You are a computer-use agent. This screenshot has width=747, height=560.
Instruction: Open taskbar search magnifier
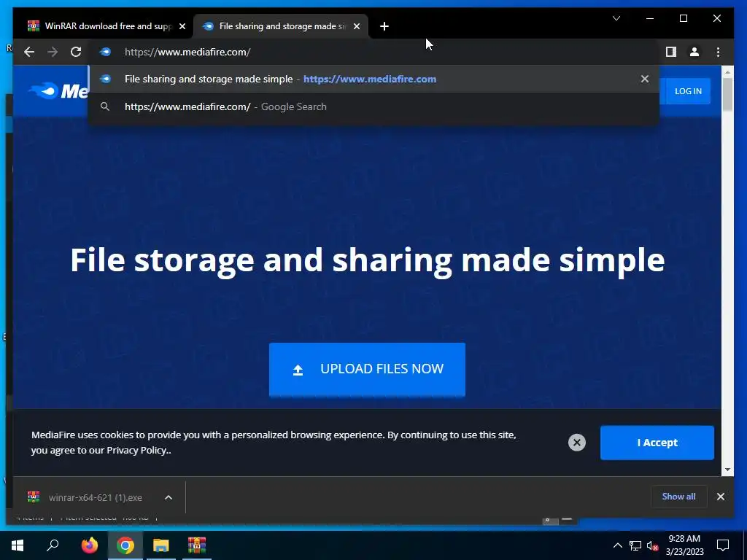click(53, 545)
